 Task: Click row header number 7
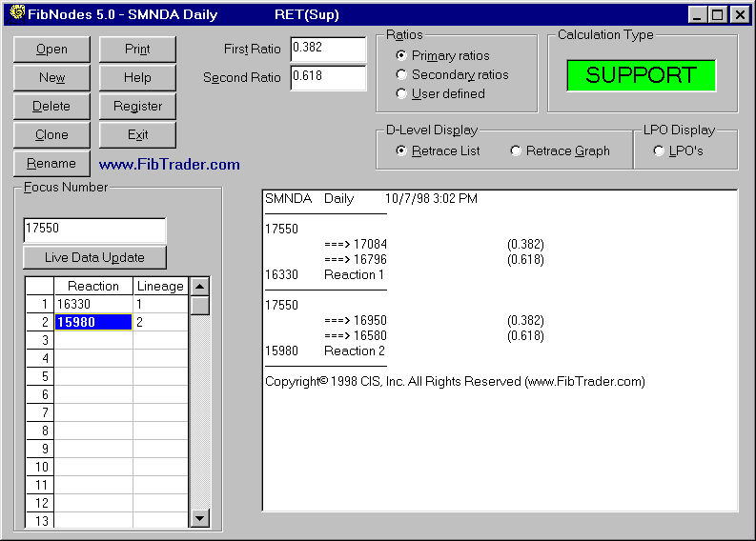pos(40,412)
